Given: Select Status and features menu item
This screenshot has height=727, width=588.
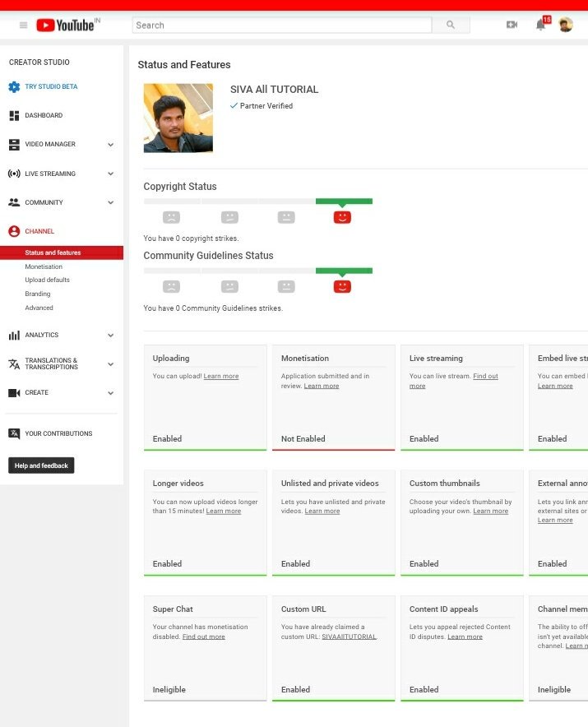Looking at the screenshot, I should (62, 252).
